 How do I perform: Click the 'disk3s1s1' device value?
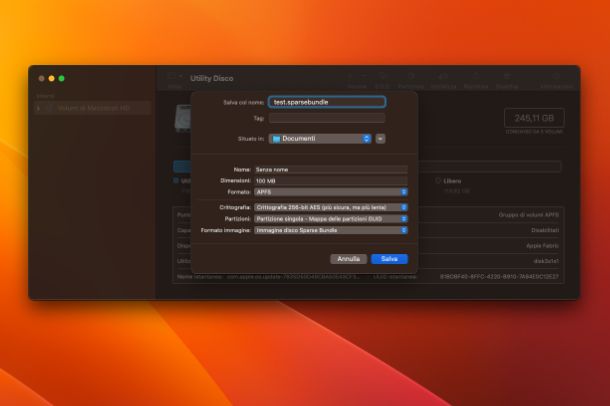coord(546,261)
